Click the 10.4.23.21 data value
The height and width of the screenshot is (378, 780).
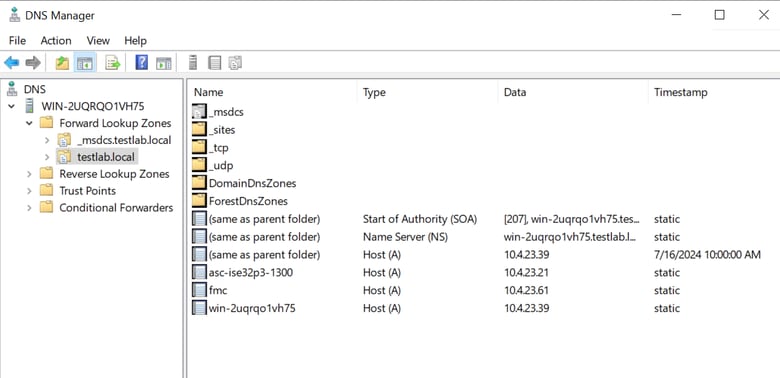point(526,273)
